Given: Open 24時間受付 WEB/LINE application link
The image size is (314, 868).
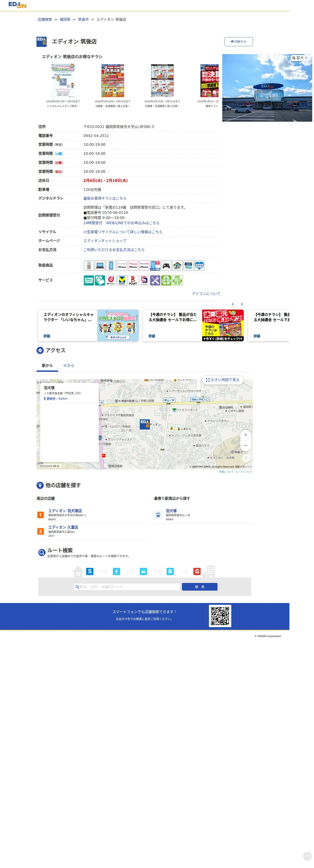Looking at the screenshot, I should click(x=121, y=223).
